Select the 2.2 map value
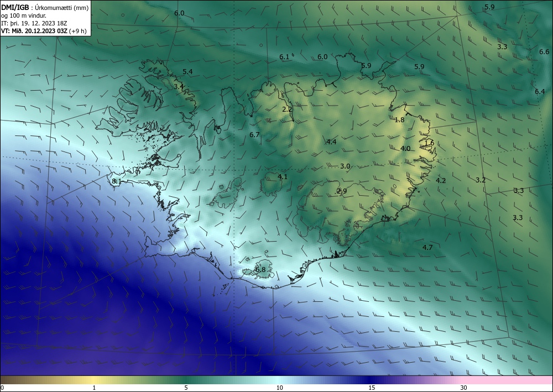 pos(287,109)
